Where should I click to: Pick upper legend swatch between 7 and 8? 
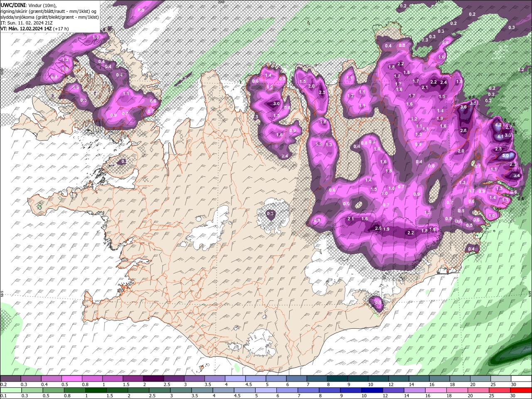coord(317,379)
